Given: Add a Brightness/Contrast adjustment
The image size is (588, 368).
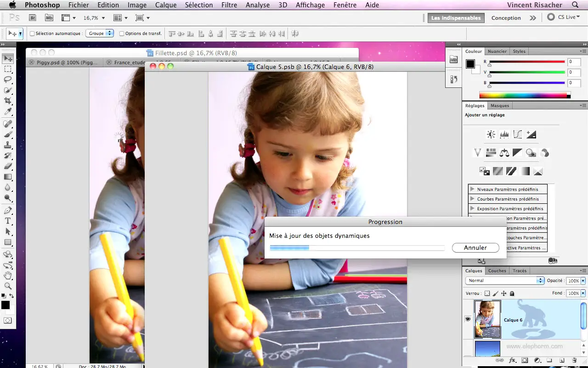Looking at the screenshot, I should click(x=491, y=135).
